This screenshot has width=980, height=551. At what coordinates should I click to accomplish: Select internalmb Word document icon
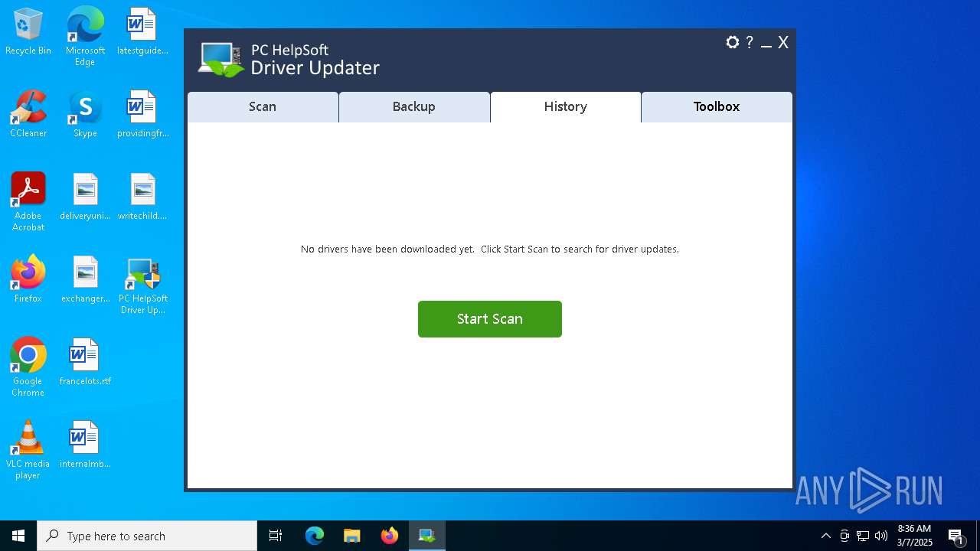coord(85,445)
